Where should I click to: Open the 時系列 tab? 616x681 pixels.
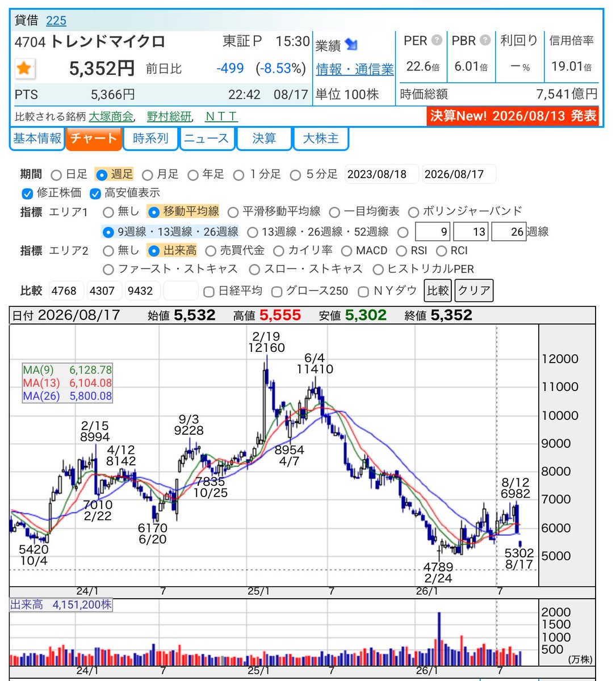coord(150,139)
